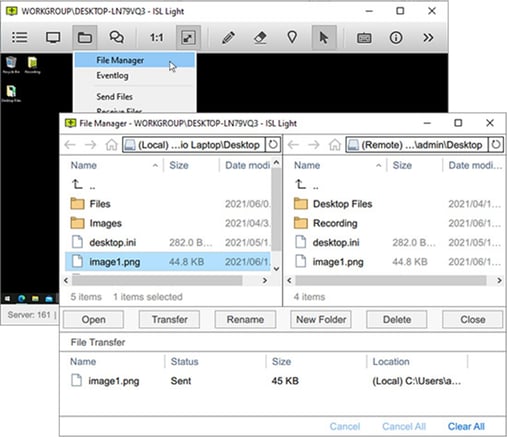Image resolution: width=507 pixels, height=438 pixels.
Task: Select image1.png in the Remote pane
Action: [x=395, y=262]
